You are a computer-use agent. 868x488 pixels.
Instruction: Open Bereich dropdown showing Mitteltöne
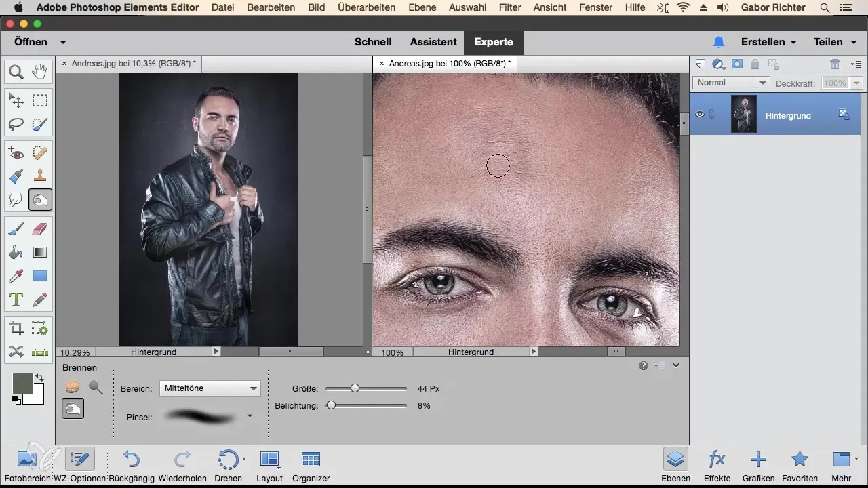coord(210,388)
